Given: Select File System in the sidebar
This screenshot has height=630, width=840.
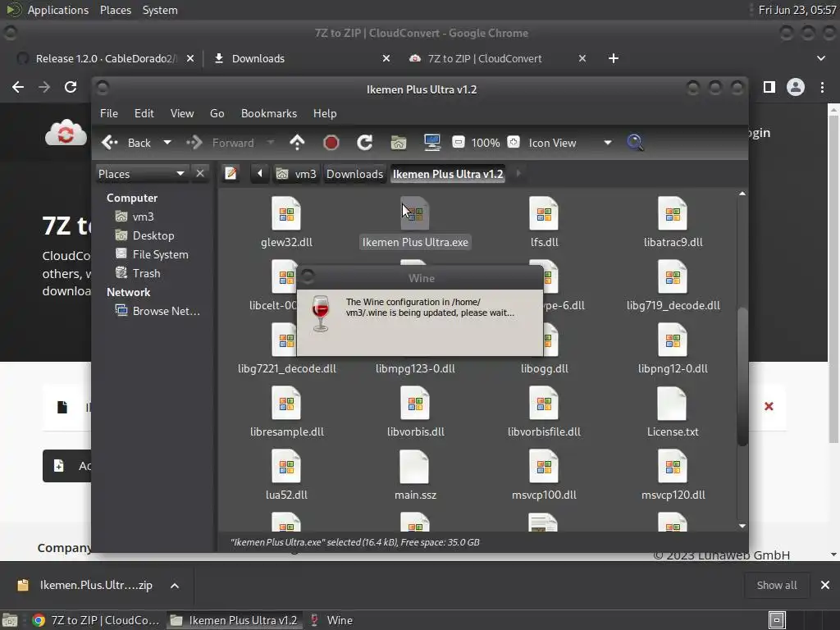Looking at the screenshot, I should 160,254.
